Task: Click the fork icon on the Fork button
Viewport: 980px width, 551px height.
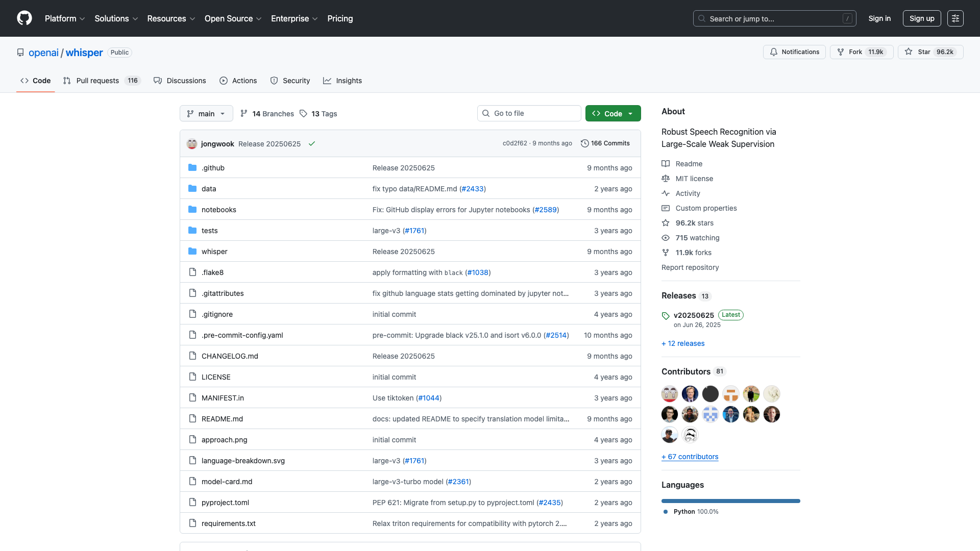Action: coord(840,52)
